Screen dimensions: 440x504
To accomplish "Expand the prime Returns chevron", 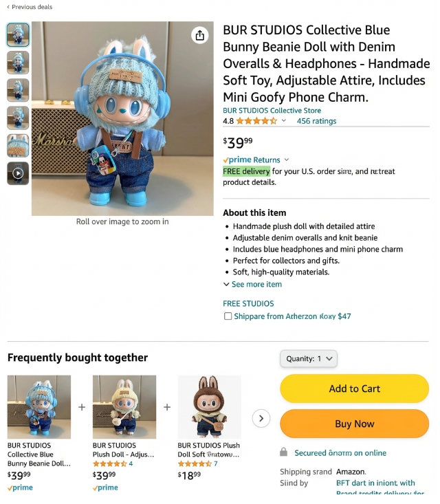I will (x=287, y=160).
